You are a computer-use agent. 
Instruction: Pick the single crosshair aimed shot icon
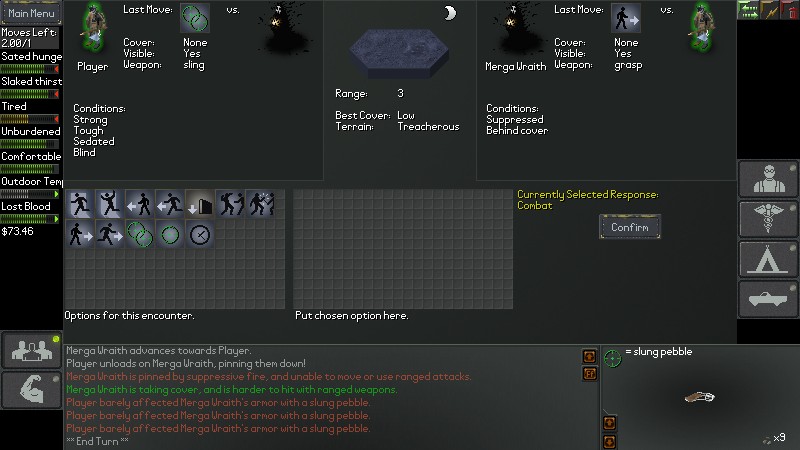(169, 235)
